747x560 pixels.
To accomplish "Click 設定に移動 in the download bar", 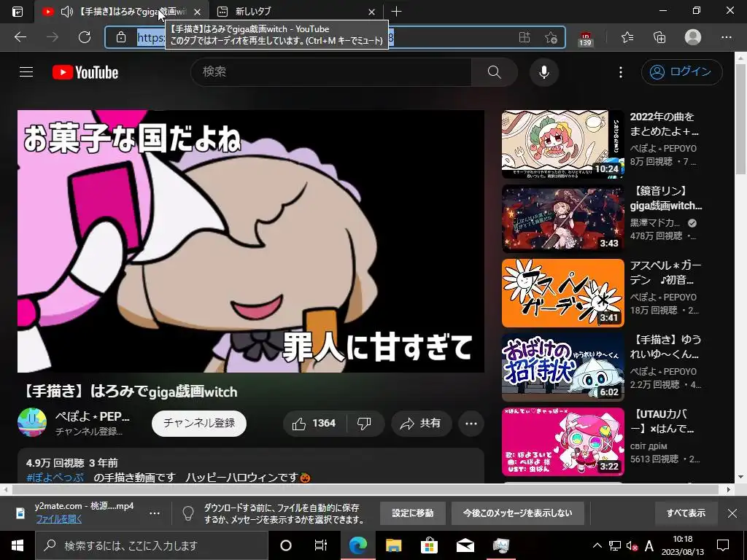I will click(x=413, y=513).
